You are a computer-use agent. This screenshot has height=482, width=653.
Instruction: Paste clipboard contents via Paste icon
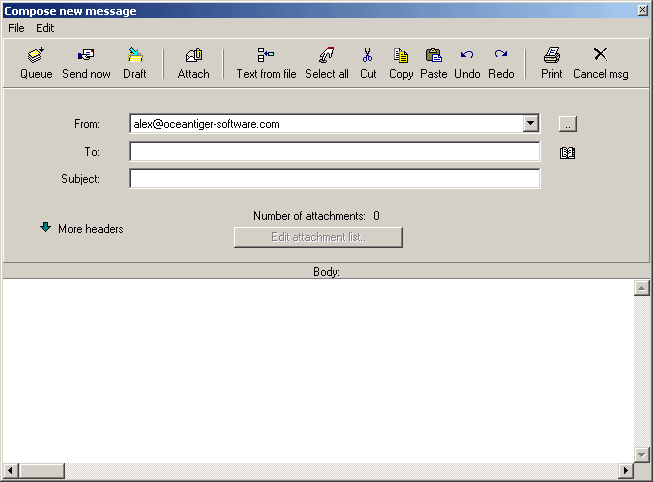click(434, 63)
